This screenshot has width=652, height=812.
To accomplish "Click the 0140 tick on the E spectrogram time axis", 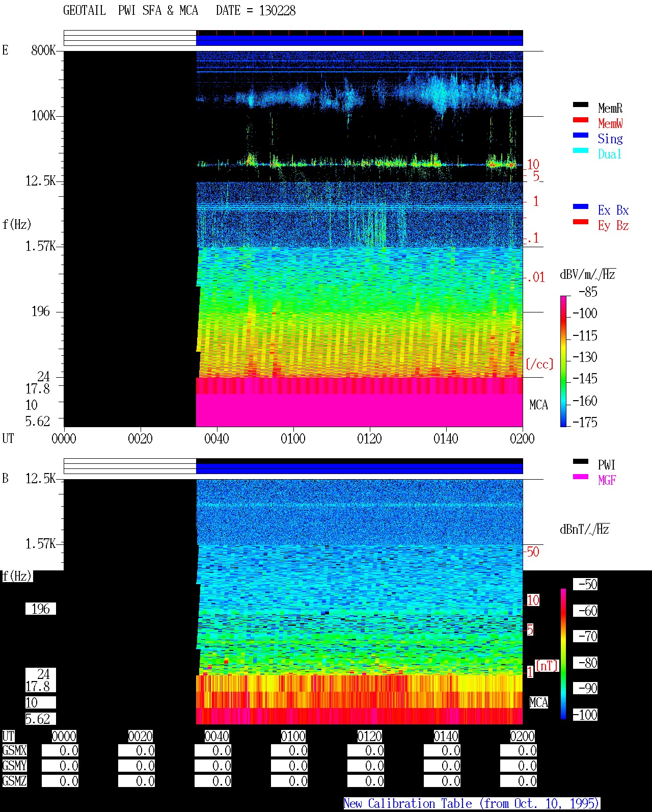I will (446, 438).
